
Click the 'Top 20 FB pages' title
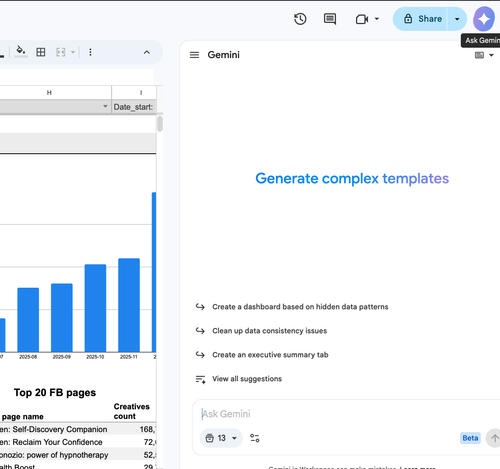[x=55, y=392]
